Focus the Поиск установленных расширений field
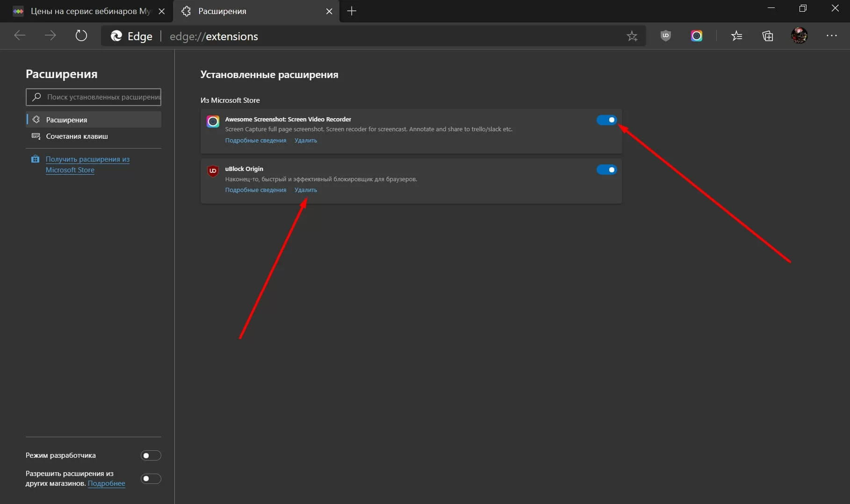Image resolution: width=850 pixels, height=504 pixels. point(94,97)
